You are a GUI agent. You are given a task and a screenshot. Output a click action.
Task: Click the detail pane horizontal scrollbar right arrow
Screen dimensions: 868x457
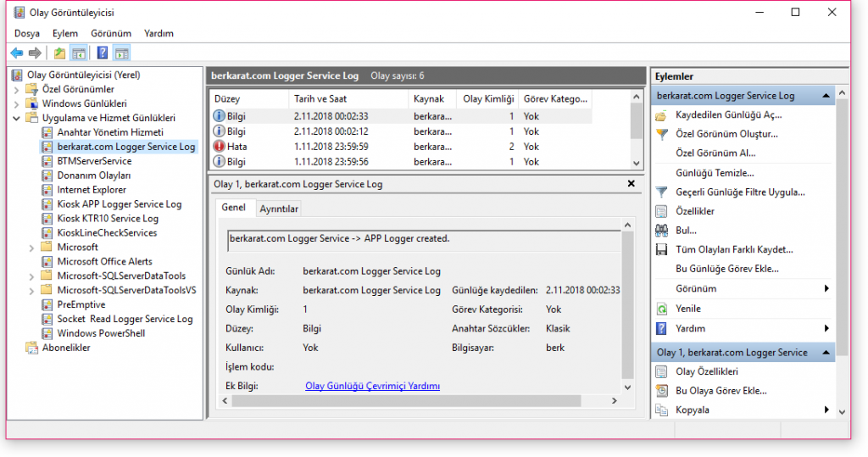tap(615, 400)
